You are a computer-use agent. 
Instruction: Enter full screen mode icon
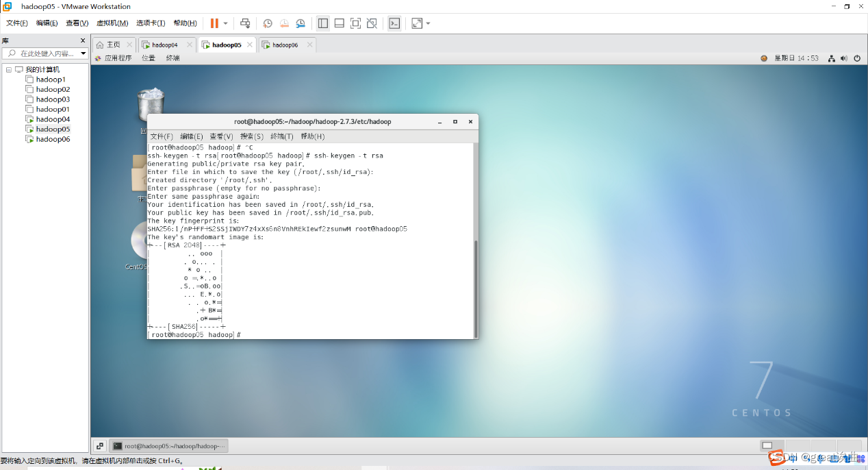pyautogui.click(x=355, y=23)
